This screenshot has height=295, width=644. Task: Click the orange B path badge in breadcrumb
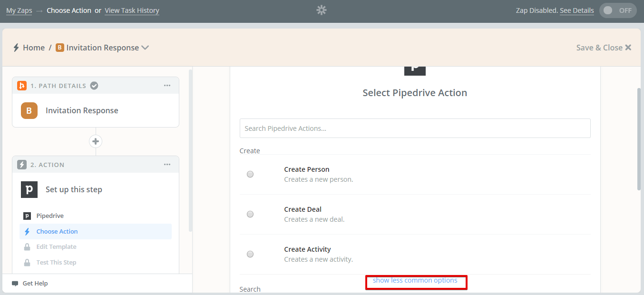59,48
